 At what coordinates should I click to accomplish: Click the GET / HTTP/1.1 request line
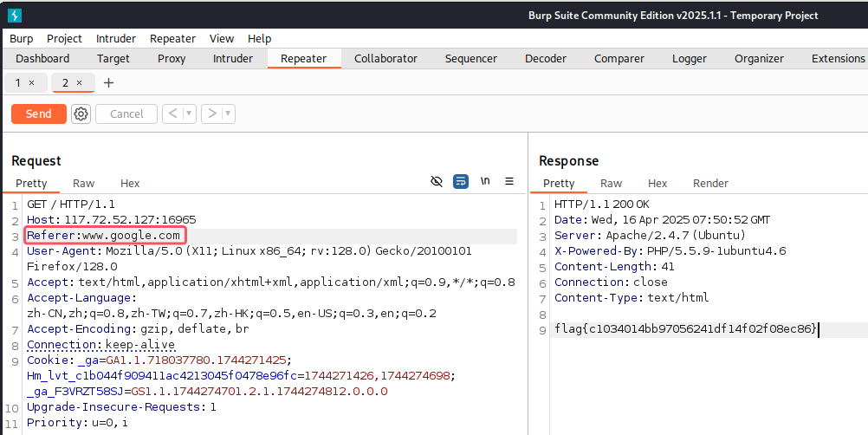point(71,205)
